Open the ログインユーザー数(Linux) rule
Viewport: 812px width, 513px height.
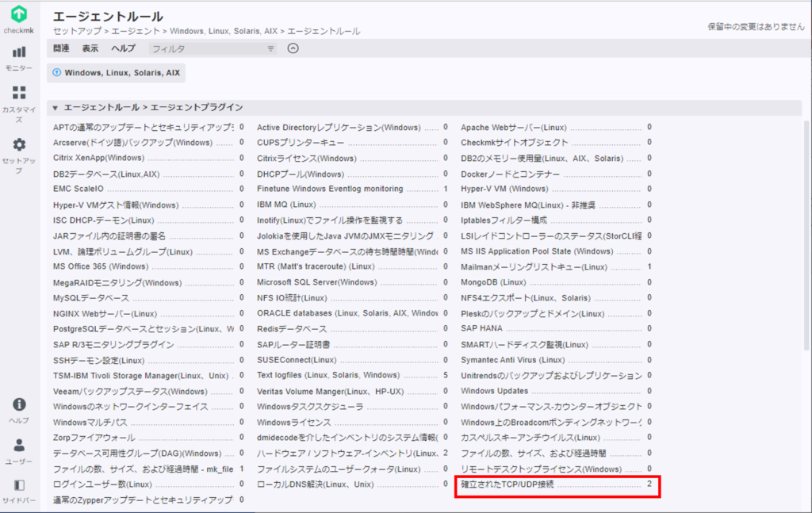coord(102,484)
